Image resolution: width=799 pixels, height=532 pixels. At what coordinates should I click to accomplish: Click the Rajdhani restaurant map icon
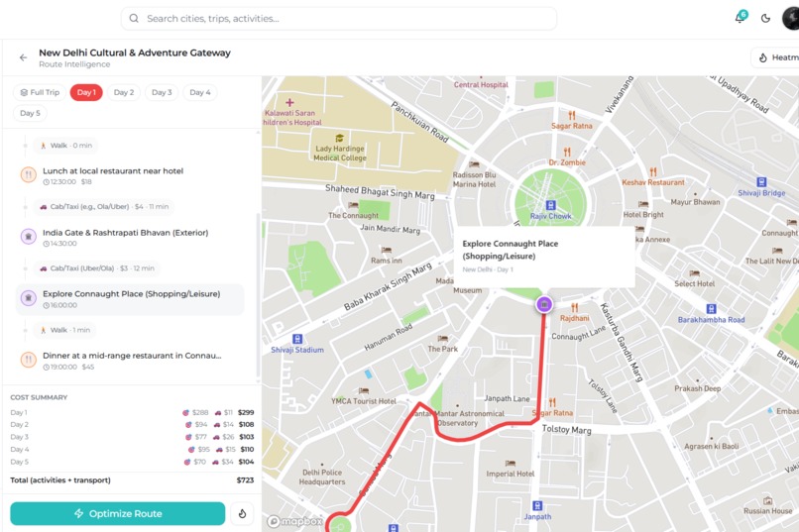pos(574,307)
